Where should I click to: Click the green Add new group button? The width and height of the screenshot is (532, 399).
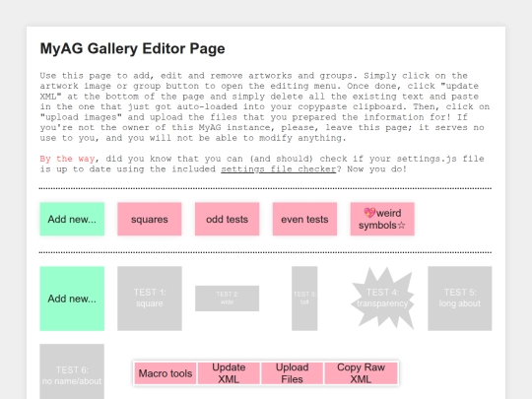(72, 219)
